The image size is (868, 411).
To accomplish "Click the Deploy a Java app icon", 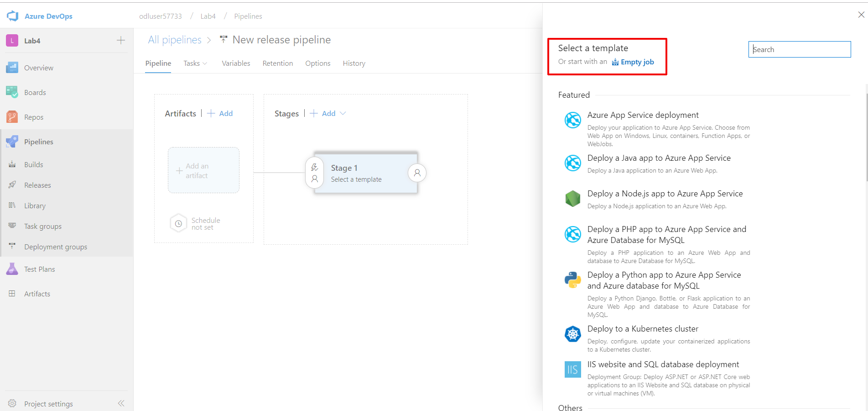I will tap(573, 163).
